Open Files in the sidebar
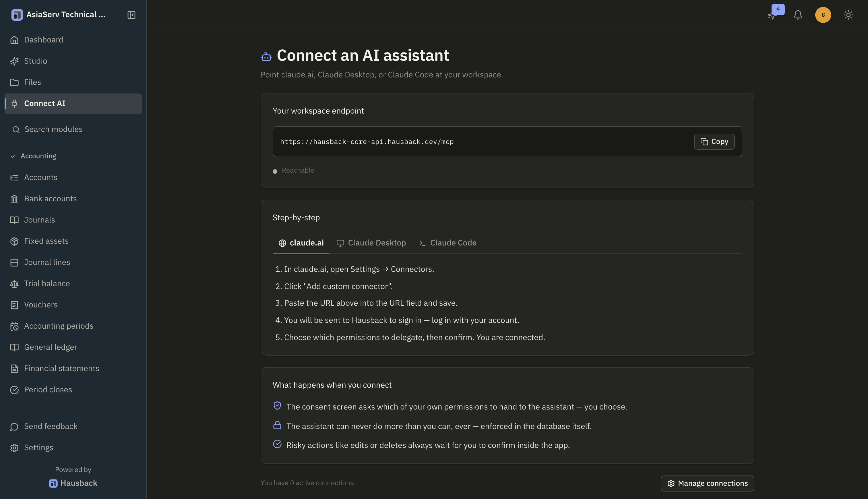The width and height of the screenshot is (868, 499). 73,82
